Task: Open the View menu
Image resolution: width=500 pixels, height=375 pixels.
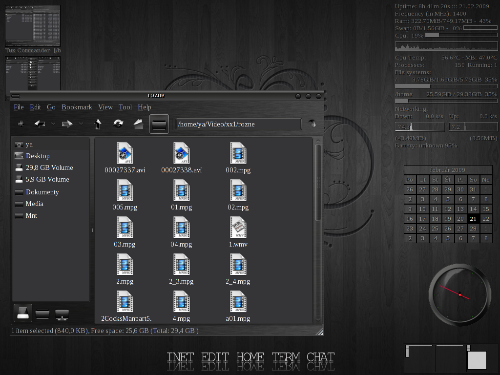Action: tap(105, 107)
